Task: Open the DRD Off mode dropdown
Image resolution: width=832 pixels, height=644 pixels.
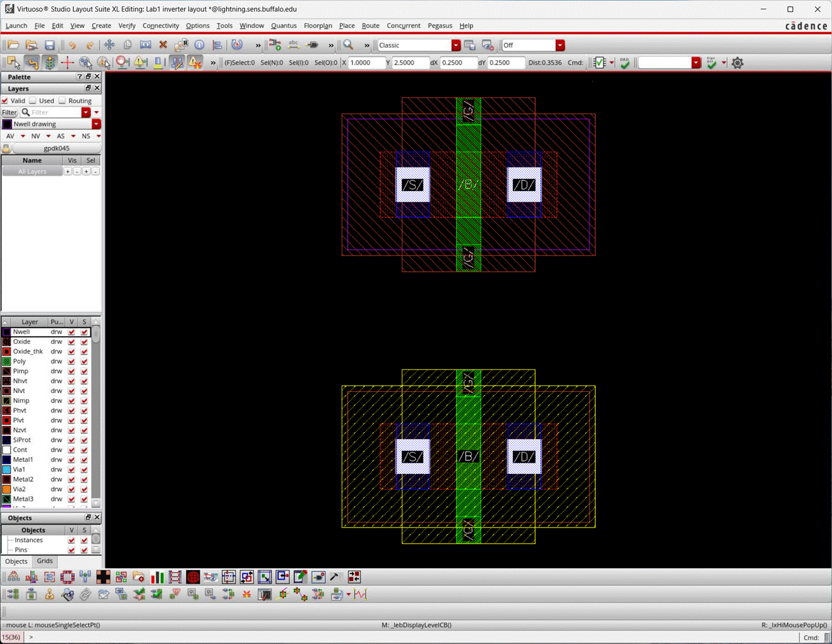Action: pyautogui.click(x=560, y=45)
